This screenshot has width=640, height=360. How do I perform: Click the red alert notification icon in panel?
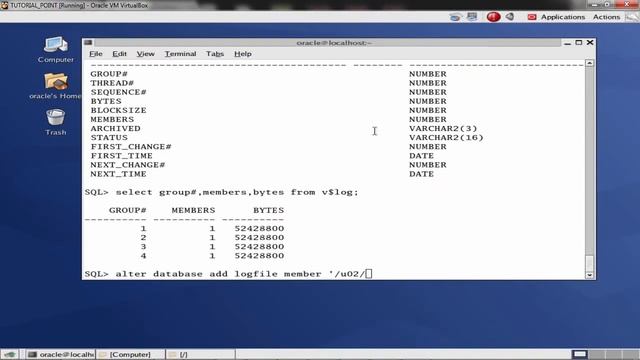pyautogui.click(x=493, y=17)
